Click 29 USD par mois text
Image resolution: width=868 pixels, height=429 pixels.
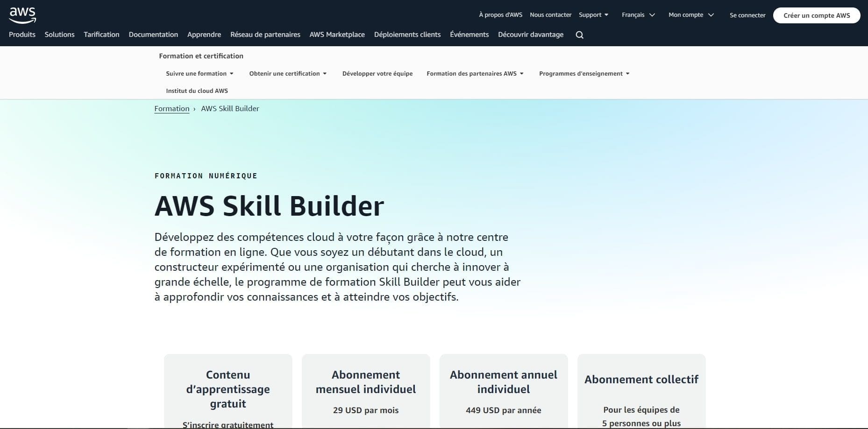coord(366,410)
